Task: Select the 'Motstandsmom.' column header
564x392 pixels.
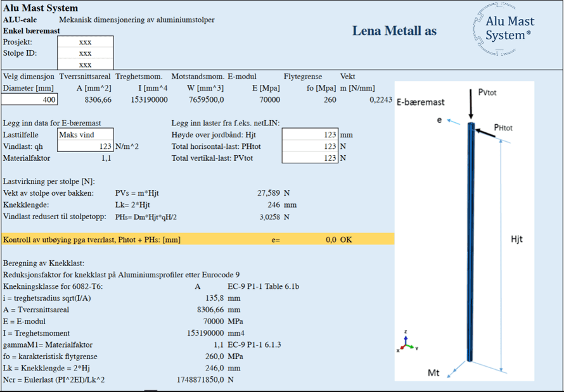Action: tap(198, 77)
